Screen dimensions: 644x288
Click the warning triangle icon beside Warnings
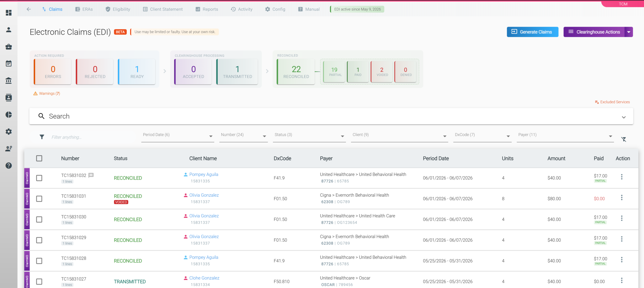point(35,93)
